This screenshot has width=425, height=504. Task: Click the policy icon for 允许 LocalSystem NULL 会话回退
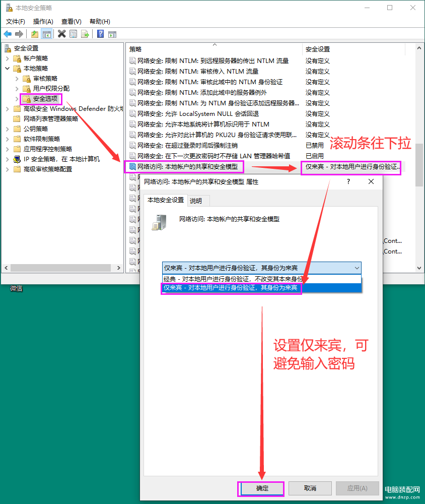(x=132, y=114)
